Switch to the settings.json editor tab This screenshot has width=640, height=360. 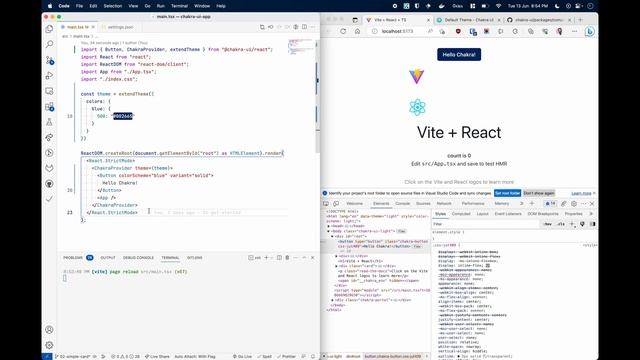point(120,27)
